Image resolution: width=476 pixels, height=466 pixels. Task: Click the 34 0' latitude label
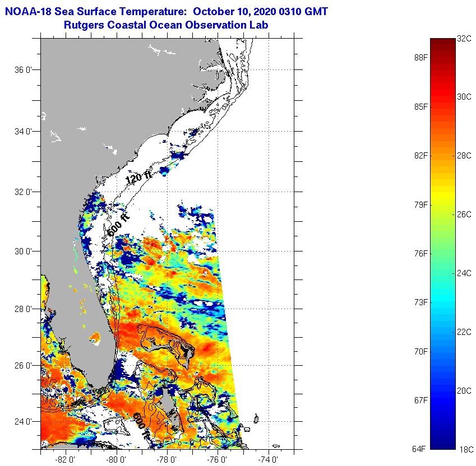(x=23, y=132)
